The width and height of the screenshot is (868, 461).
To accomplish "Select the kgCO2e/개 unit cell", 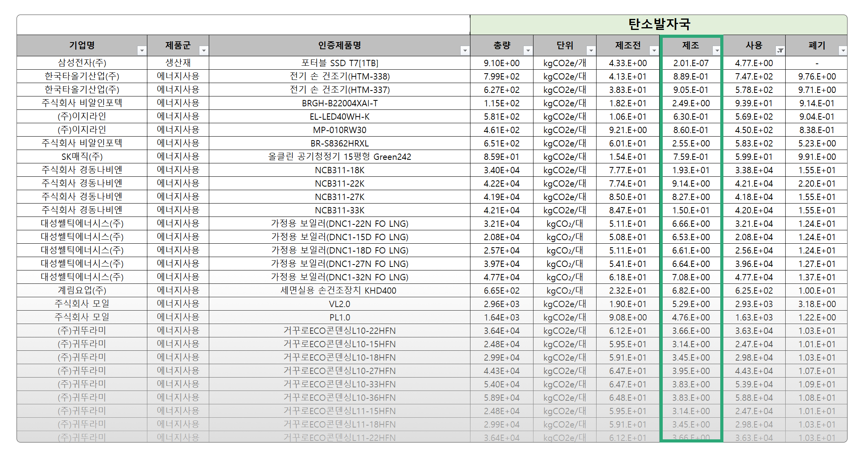I will pyautogui.click(x=565, y=63).
